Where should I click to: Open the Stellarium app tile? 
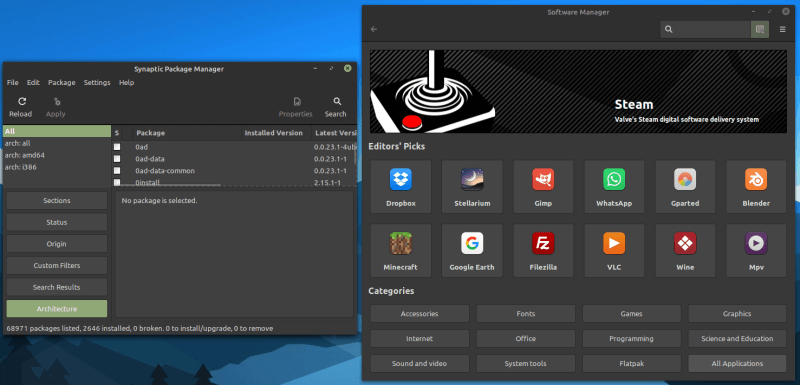pyautogui.click(x=472, y=187)
